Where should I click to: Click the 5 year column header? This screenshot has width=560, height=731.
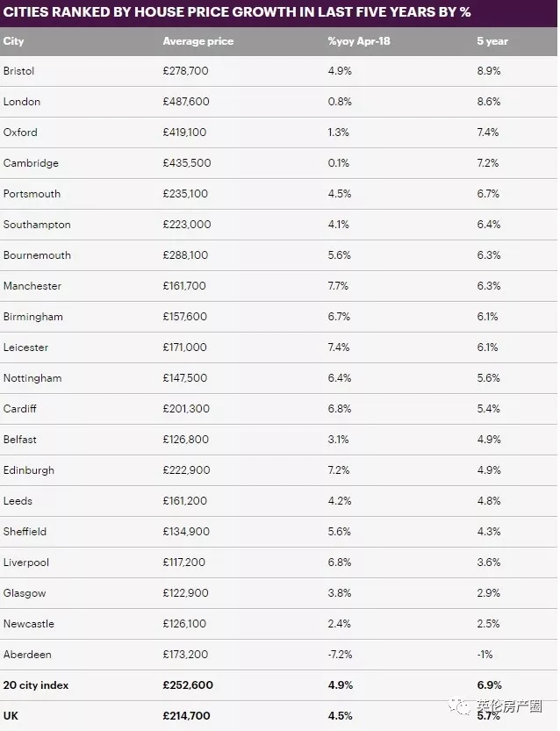click(x=492, y=41)
